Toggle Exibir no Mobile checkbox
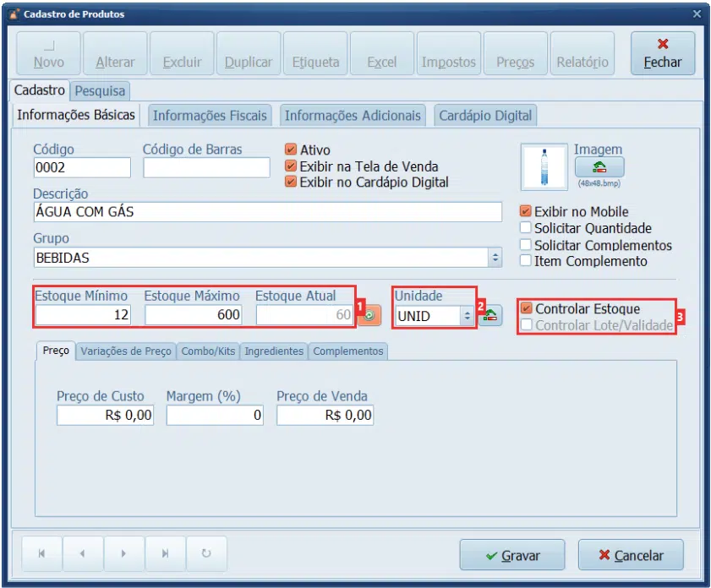The height and width of the screenshot is (588, 711). 525,211
